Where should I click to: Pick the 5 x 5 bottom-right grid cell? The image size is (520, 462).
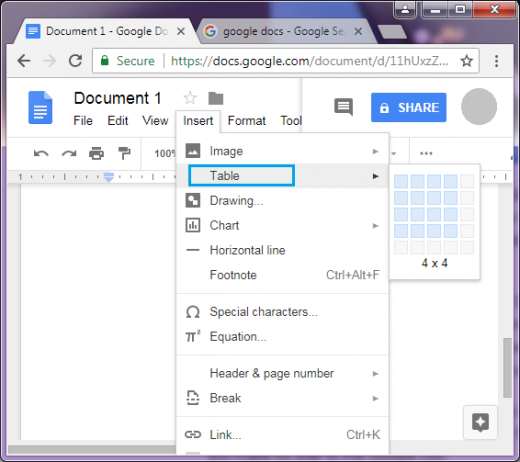pyautogui.click(x=467, y=247)
